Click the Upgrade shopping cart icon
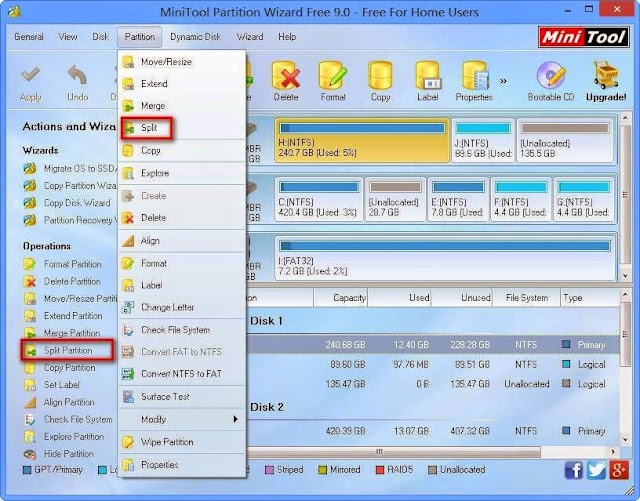Viewport: 640px width, 501px height. 606,76
